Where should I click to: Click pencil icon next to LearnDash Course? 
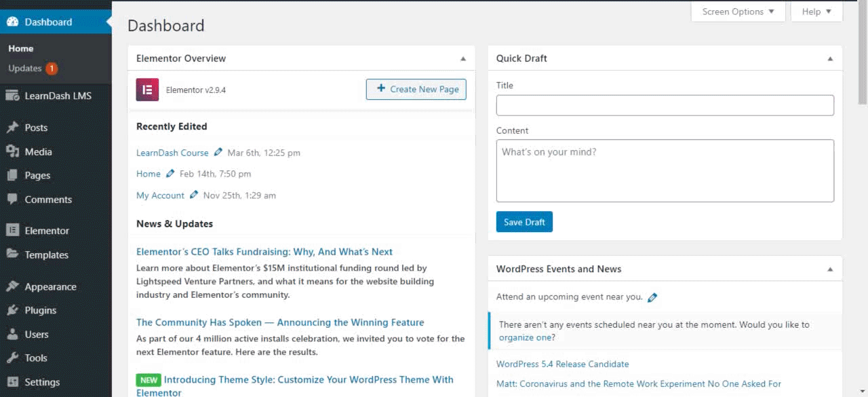coord(218,152)
